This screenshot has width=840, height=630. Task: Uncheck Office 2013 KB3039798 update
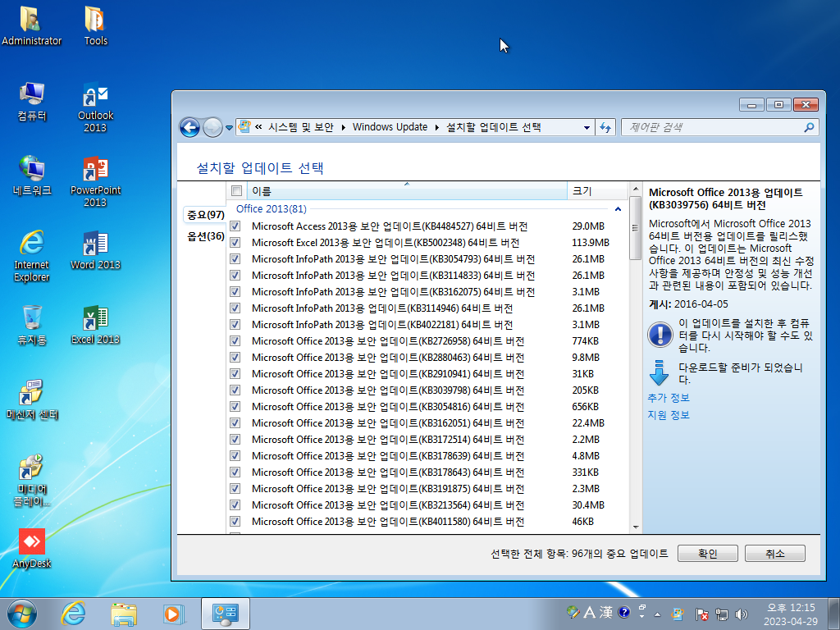point(235,390)
